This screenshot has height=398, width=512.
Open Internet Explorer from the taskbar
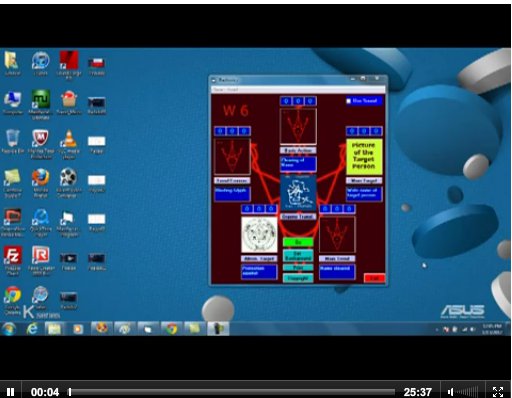click(32, 329)
